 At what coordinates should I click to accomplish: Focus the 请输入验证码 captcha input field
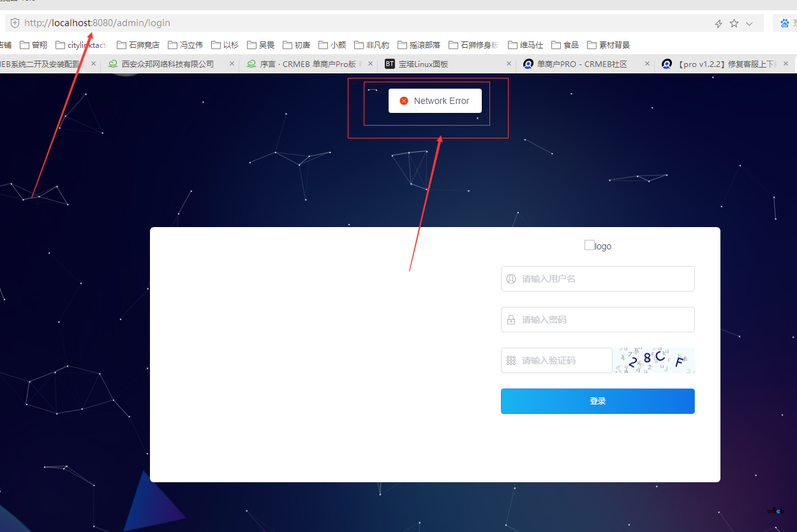(x=556, y=360)
